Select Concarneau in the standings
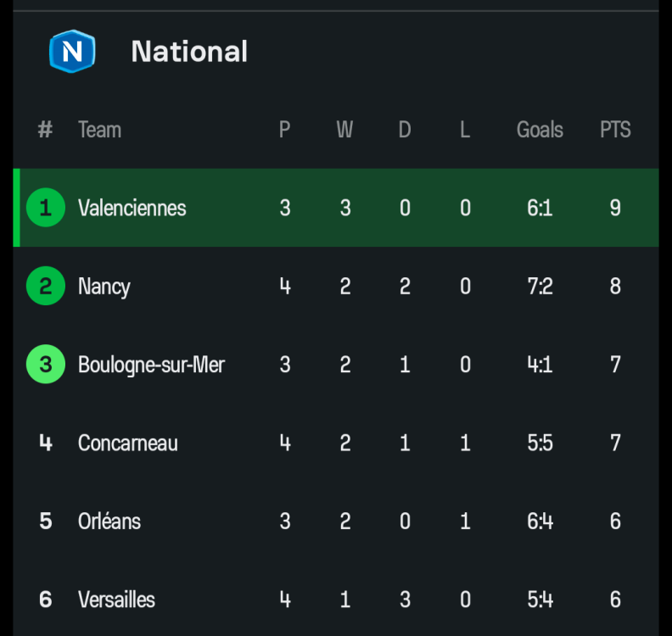The image size is (672, 636). coord(128,443)
